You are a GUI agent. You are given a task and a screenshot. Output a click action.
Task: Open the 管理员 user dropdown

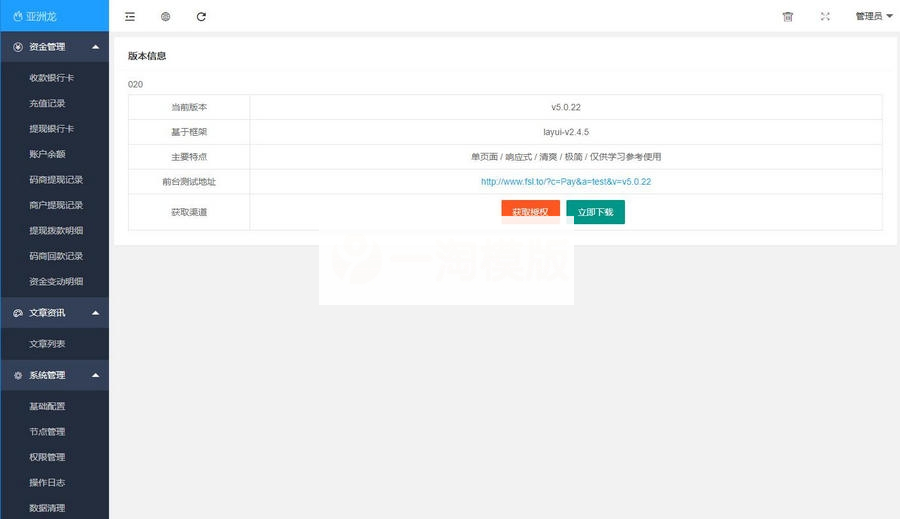point(873,16)
